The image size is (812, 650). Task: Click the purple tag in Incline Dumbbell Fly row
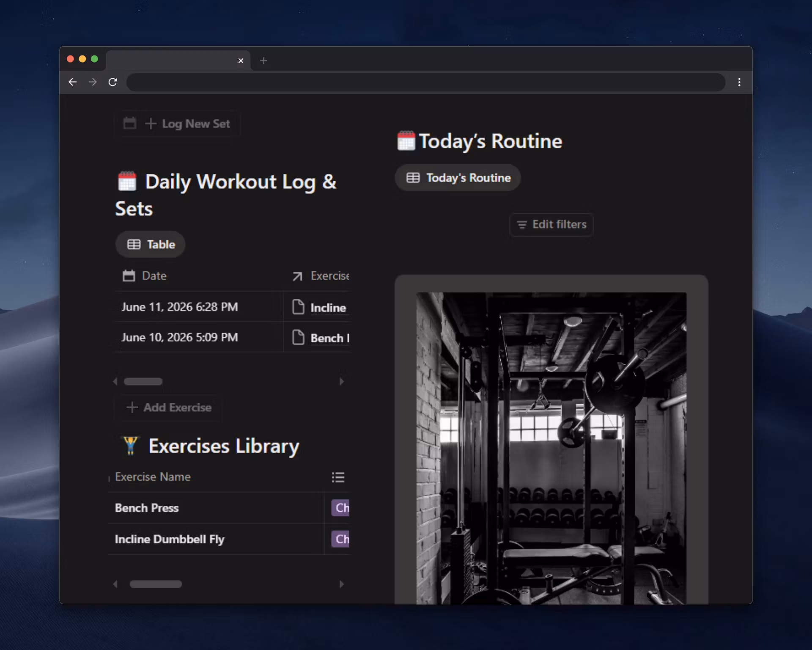340,539
